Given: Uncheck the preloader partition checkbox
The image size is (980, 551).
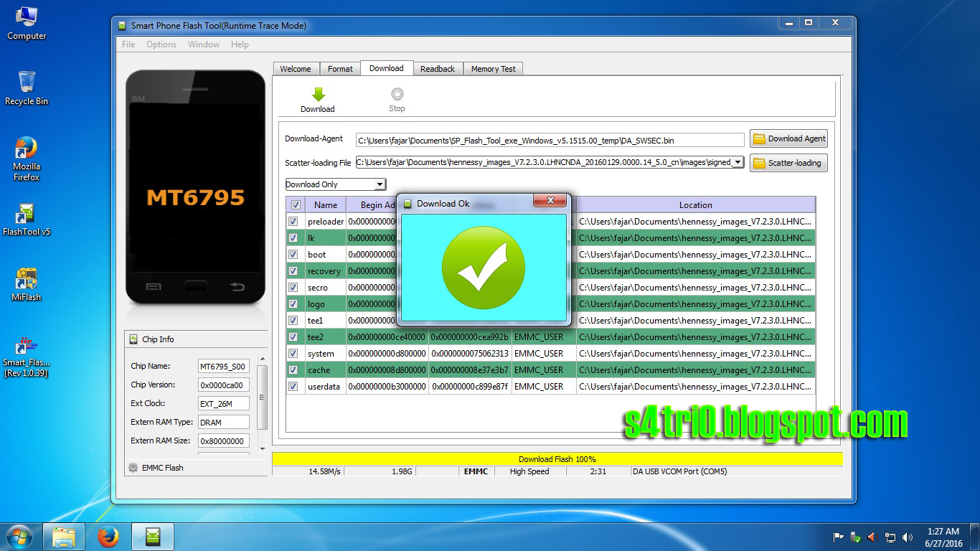Looking at the screenshot, I should pos(293,222).
